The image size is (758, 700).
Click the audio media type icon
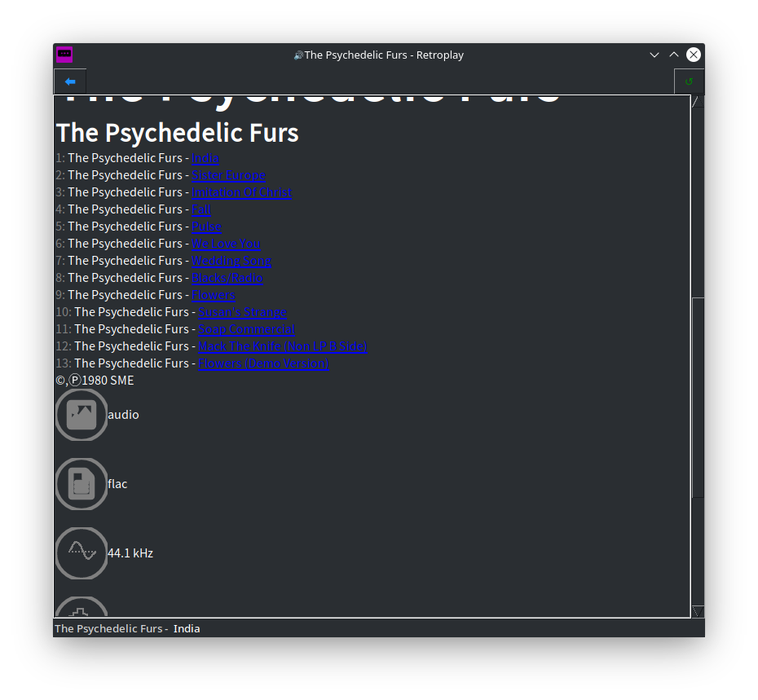(x=82, y=415)
